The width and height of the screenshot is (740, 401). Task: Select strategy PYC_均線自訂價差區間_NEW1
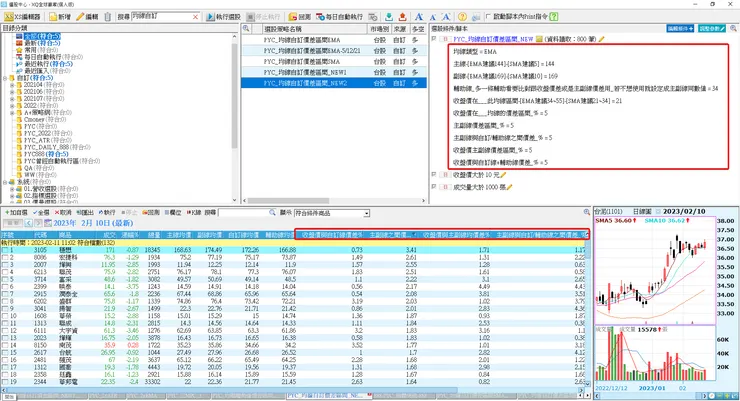point(334,72)
